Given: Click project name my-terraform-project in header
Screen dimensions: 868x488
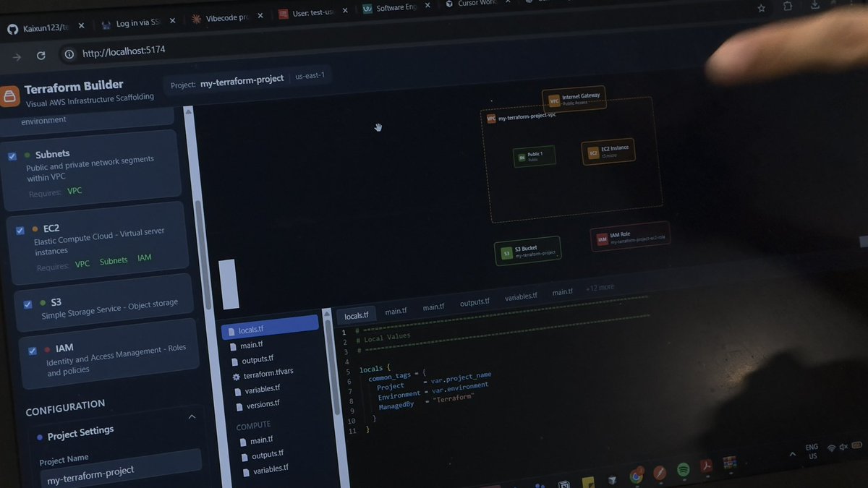Looking at the screenshot, I should (x=242, y=80).
